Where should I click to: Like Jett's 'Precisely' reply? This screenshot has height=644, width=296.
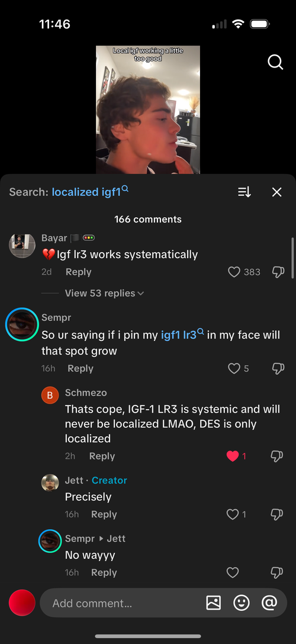tap(233, 514)
